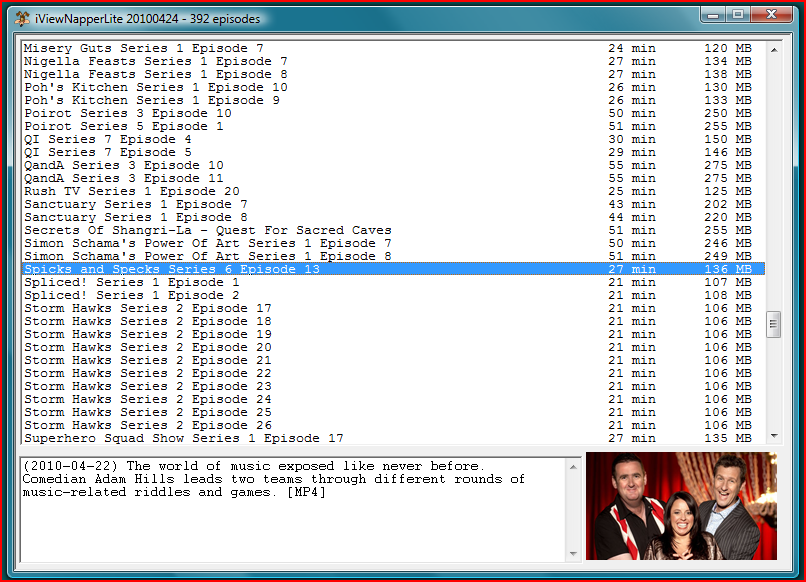
Task: Select Poirot Series 5 Episode 1
Action: pyautogui.click(x=394, y=126)
